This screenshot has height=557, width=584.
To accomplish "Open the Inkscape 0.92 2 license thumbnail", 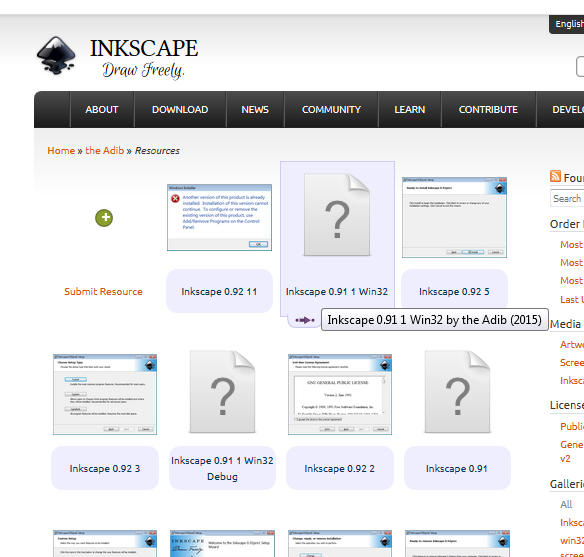I will [x=340, y=394].
